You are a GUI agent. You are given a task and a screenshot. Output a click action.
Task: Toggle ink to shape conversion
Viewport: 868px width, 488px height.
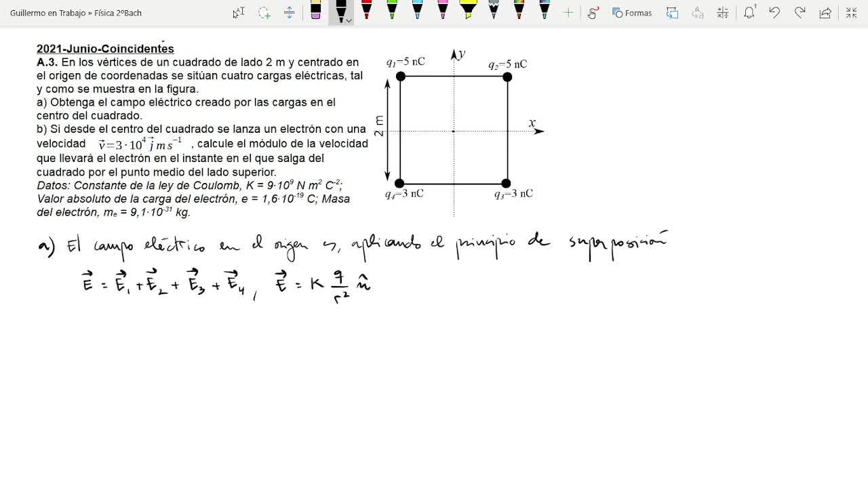(x=672, y=13)
